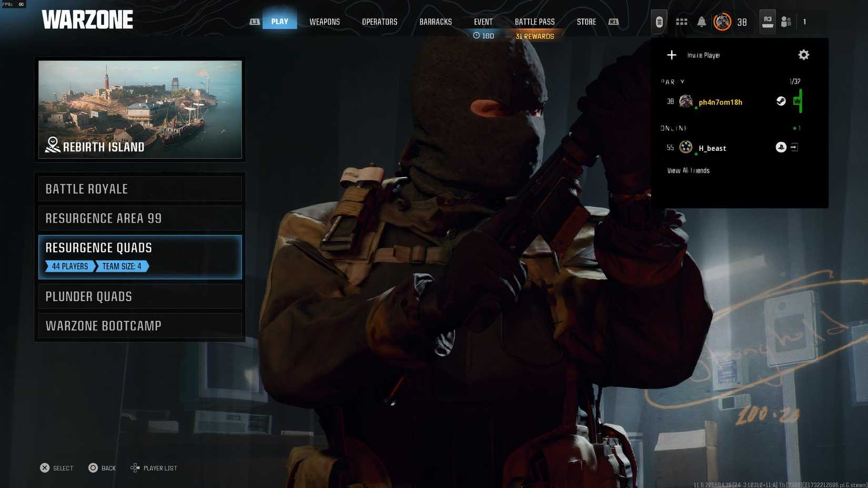Screen dimensions: 868x488
Task: Click the plus icon to invite player
Action: (x=672, y=55)
